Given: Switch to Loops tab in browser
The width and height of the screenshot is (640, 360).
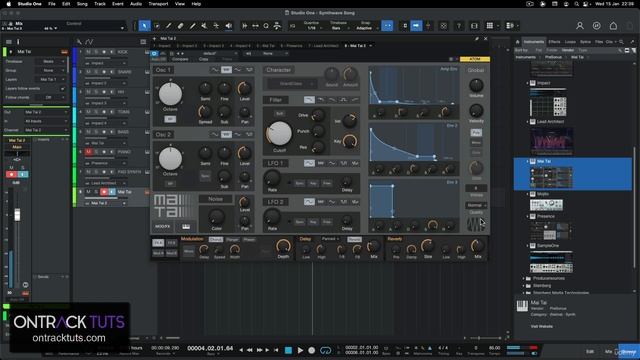Looking at the screenshot, I should click(x=570, y=42).
